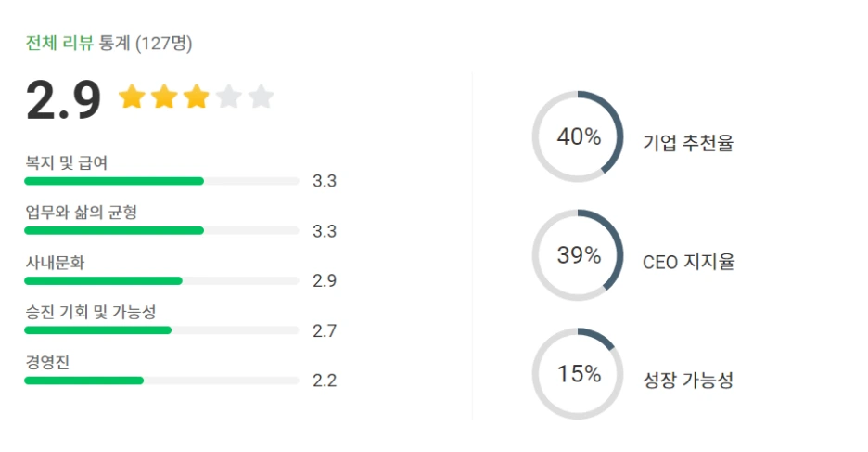Viewport: 868px width, 452px height.
Task: Click the 승진 기회 및 가능성 progress bar
Action: (161, 330)
